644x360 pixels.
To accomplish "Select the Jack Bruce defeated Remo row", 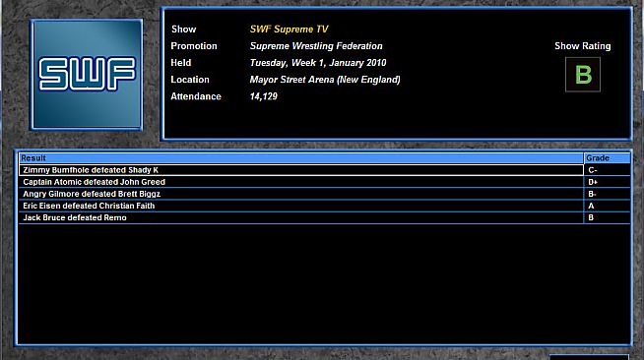I will tap(301, 217).
